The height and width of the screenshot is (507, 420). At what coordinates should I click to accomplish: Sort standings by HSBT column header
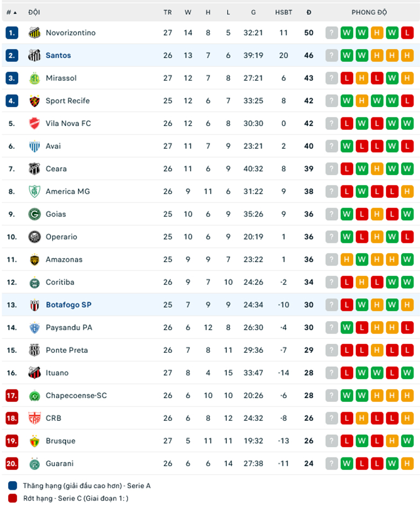pyautogui.click(x=283, y=12)
